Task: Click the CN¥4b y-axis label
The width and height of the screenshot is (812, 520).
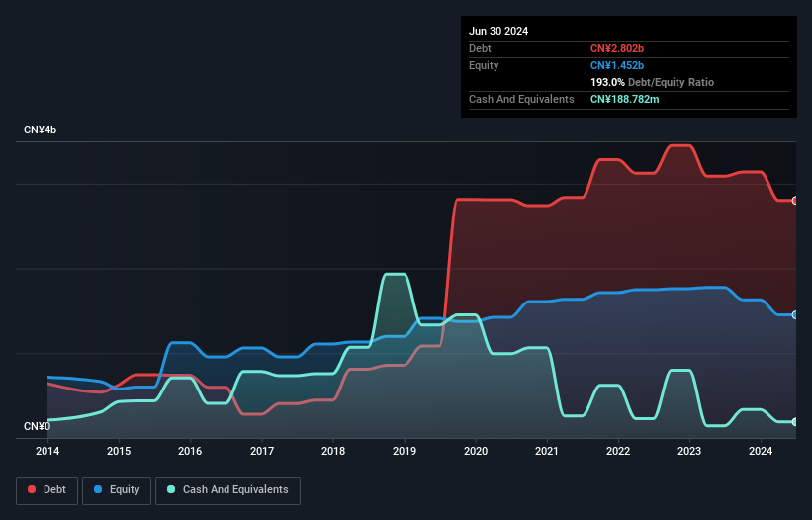Action: (x=40, y=130)
